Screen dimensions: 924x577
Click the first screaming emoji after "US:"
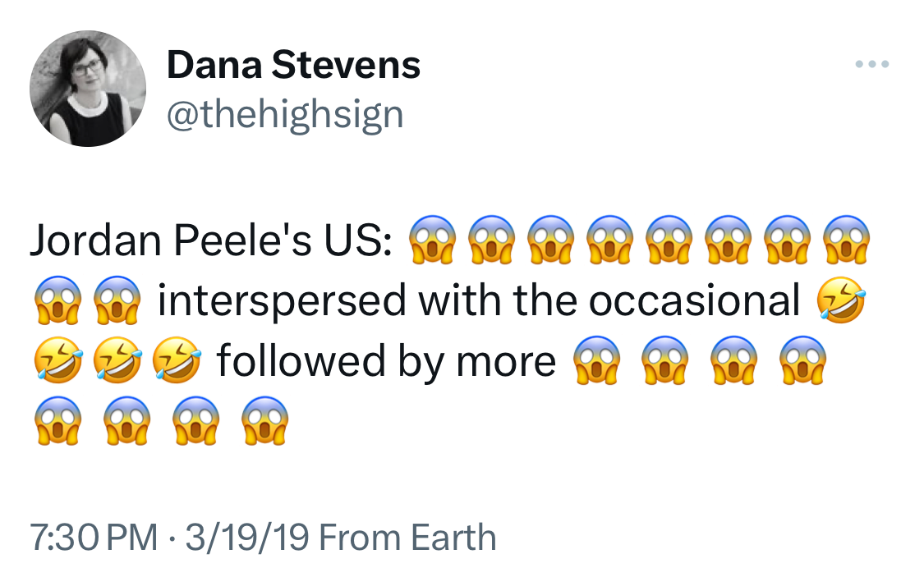(432, 240)
